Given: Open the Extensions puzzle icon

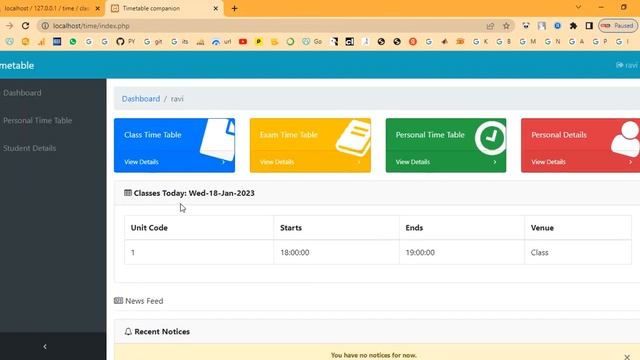Looking at the screenshot, I should [x=573, y=26].
